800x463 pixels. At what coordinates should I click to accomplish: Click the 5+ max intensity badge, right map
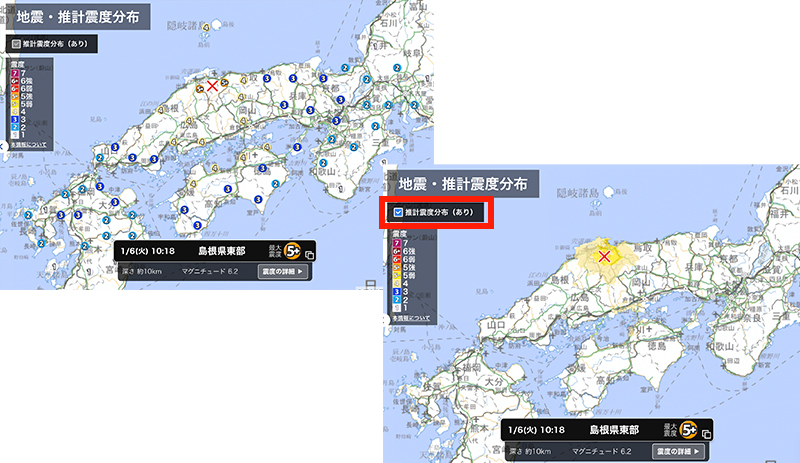click(x=688, y=429)
